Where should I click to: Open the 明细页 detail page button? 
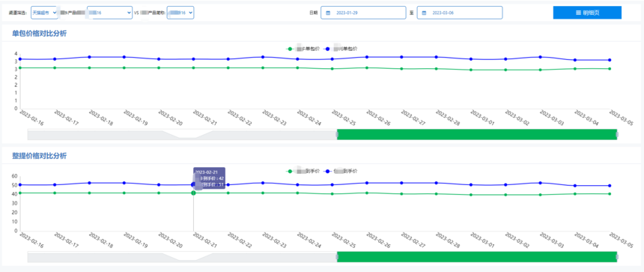pos(587,13)
